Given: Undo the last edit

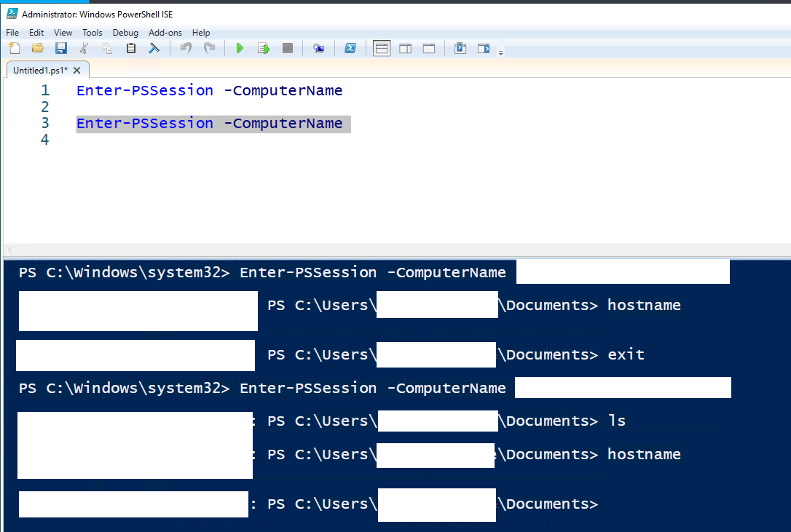Looking at the screenshot, I should [x=186, y=49].
